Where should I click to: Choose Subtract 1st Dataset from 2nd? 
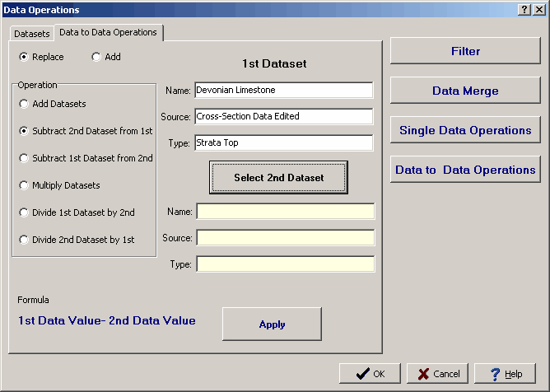point(25,158)
